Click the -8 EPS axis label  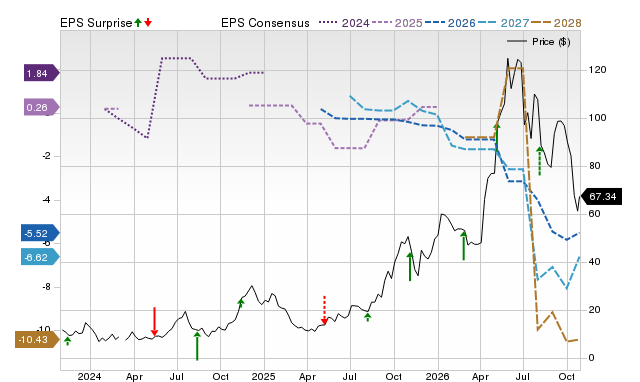[x=46, y=287]
